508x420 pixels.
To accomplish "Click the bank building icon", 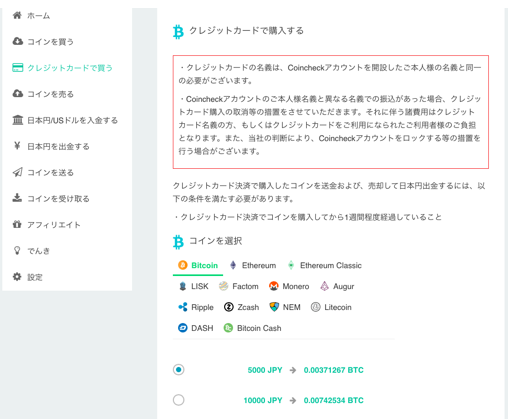I will (x=17, y=120).
